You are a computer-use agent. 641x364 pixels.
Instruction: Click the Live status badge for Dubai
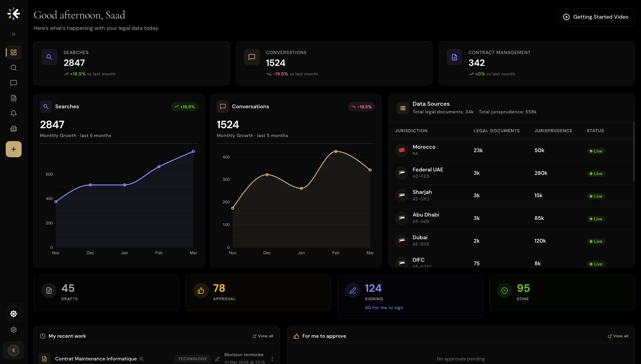pos(596,241)
